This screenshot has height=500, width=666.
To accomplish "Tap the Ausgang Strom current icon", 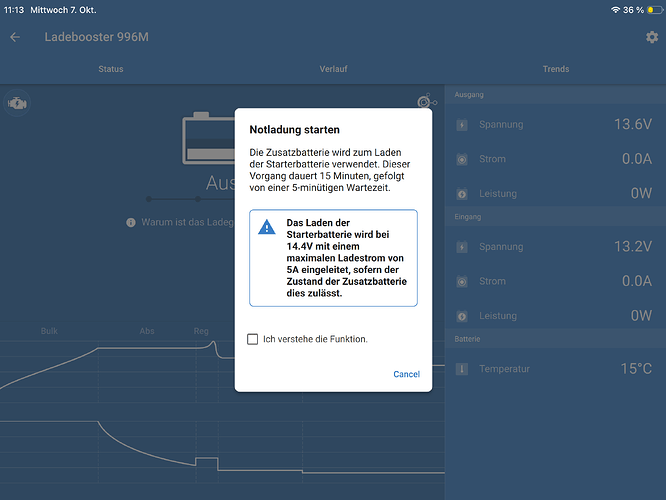I will (x=462, y=159).
